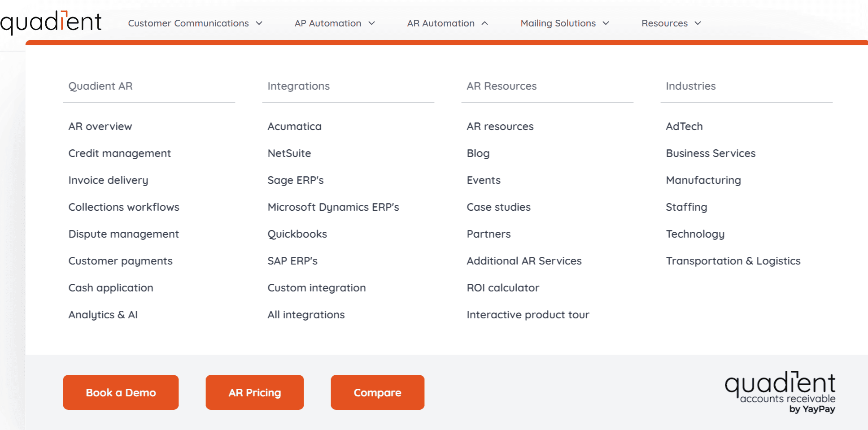Click the Compare button
The width and height of the screenshot is (868, 430).
(378, 392)
